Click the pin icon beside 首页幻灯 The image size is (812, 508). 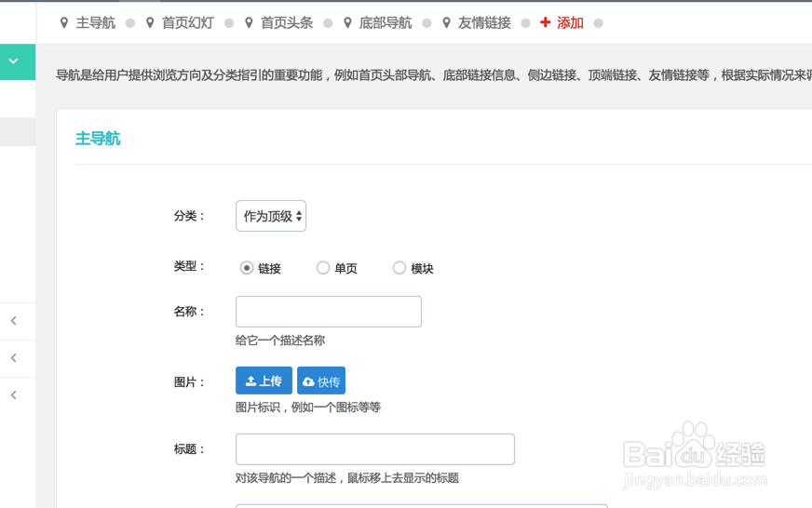click(150, 22)
